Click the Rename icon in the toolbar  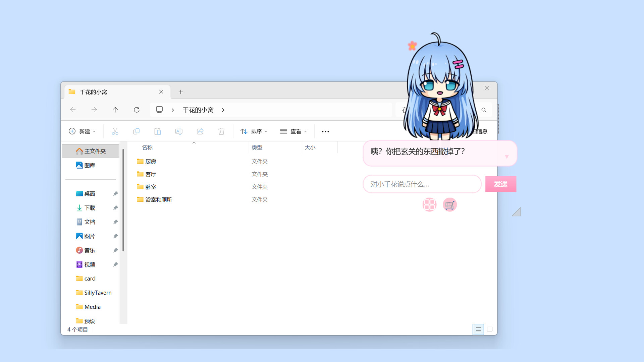tap(179, 131)
